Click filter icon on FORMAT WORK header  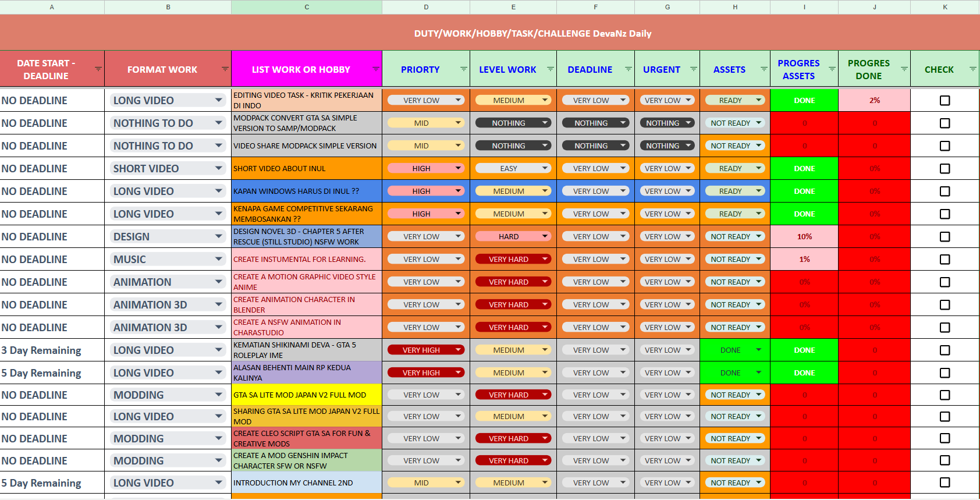tap(225, 69)
